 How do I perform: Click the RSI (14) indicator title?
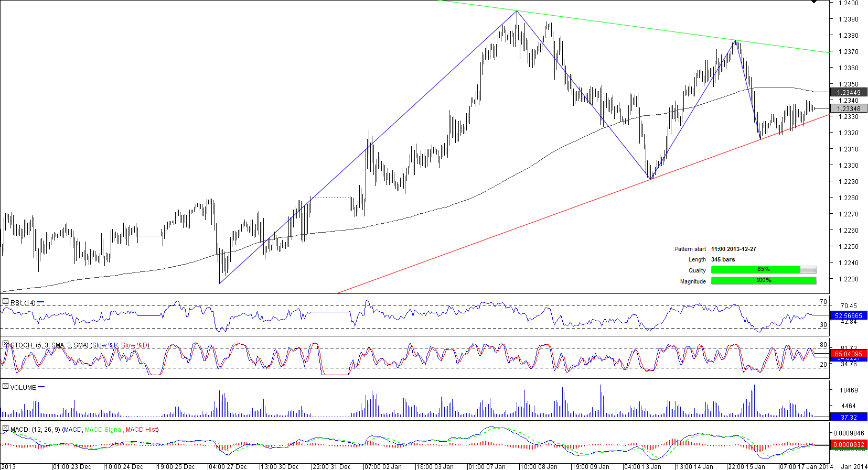tap(23, 303)
